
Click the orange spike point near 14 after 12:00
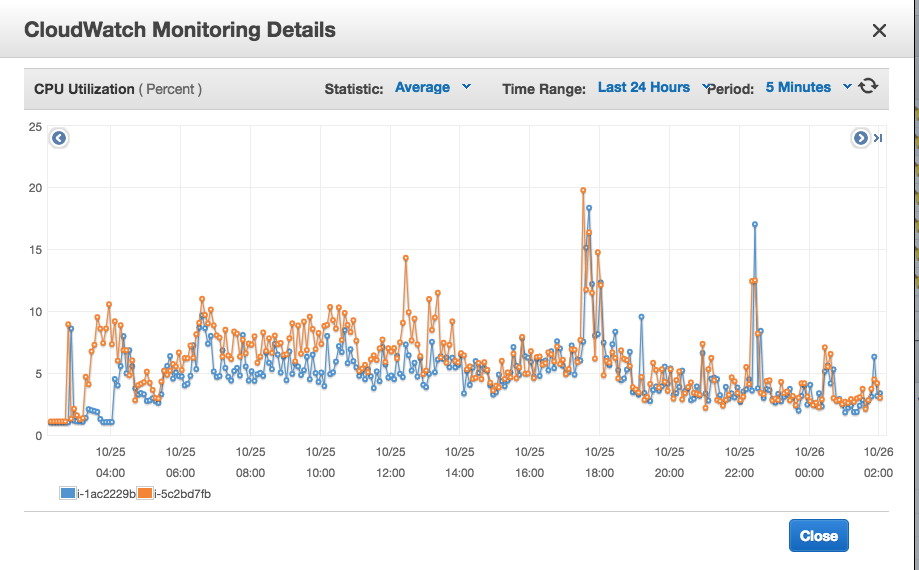coord(406,258)
